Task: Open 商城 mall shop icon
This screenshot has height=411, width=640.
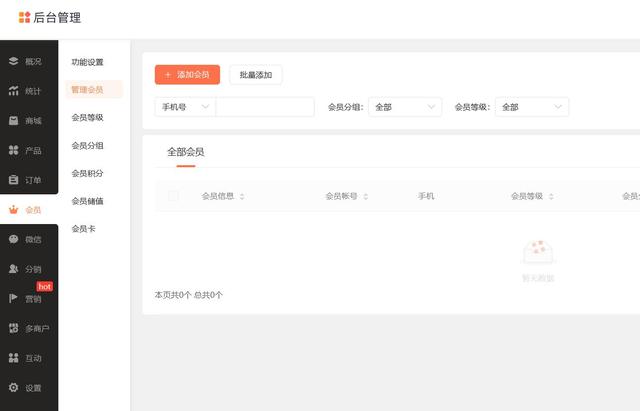Action: [13, 120]
